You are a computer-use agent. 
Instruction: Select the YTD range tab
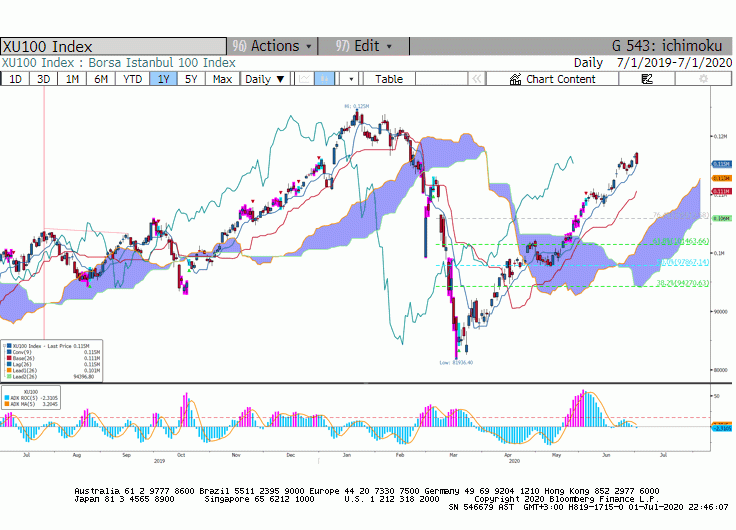tap(132, 79)
